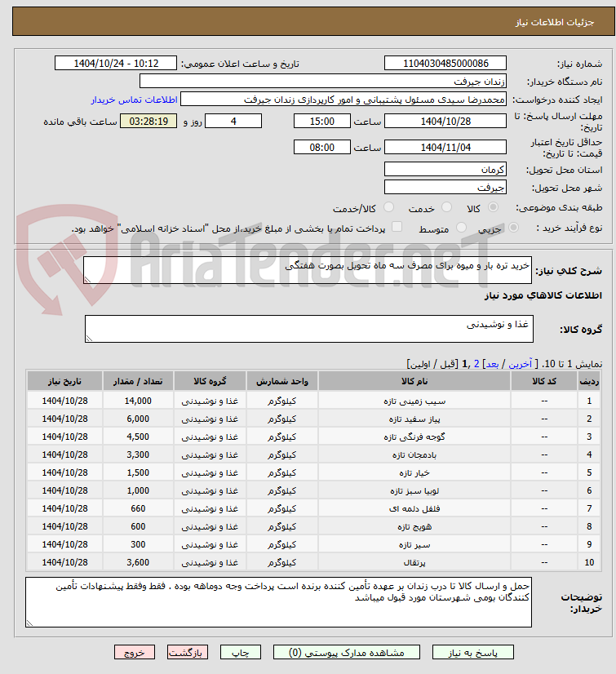Click the لوبیا سبز تازه row name
The image size is (616, 674).
(414, 491)
